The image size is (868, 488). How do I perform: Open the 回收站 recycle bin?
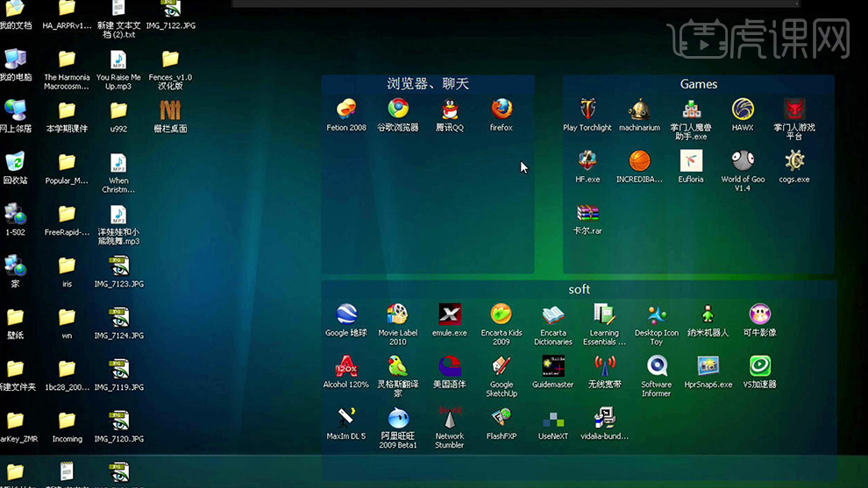pyautogui.click(x=16, y=162)
